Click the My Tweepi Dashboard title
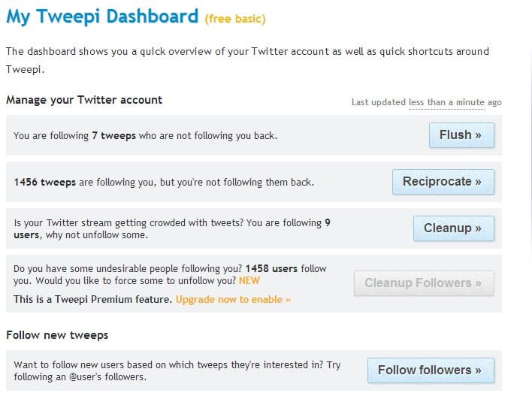 [102, 17]
